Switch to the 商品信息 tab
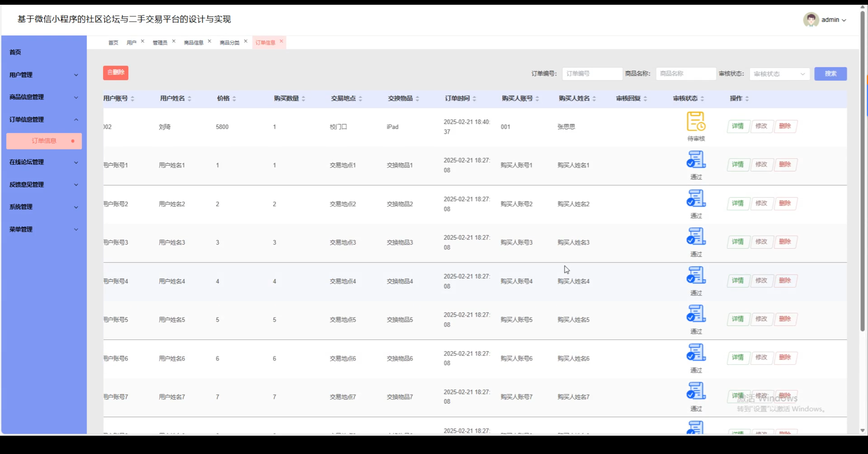The image size is (868, 454). pyautogui.click(x=194, y=43)
